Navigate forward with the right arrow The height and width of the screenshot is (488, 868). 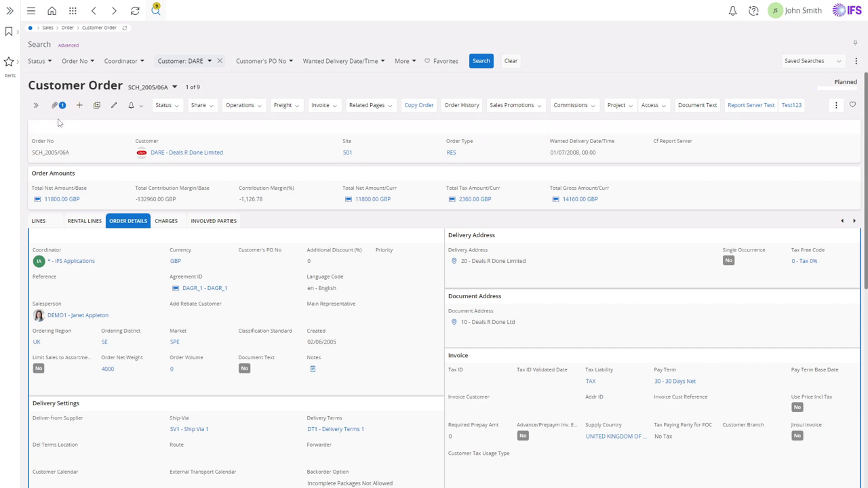point(114,11)
